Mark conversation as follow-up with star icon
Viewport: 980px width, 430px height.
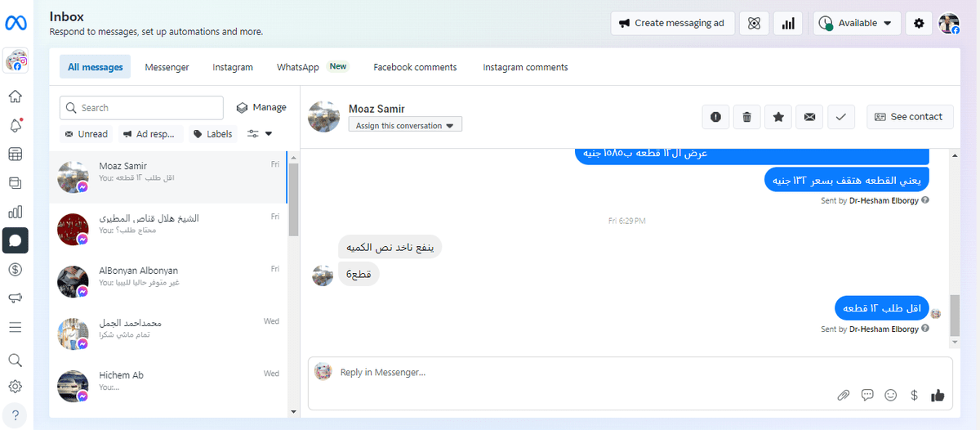click(778, 117)
